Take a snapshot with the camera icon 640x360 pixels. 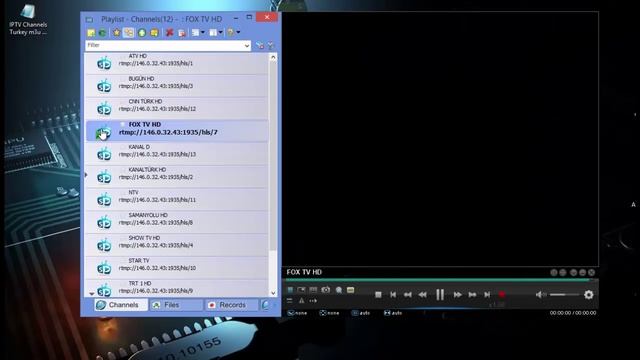(x=325, y=290)
